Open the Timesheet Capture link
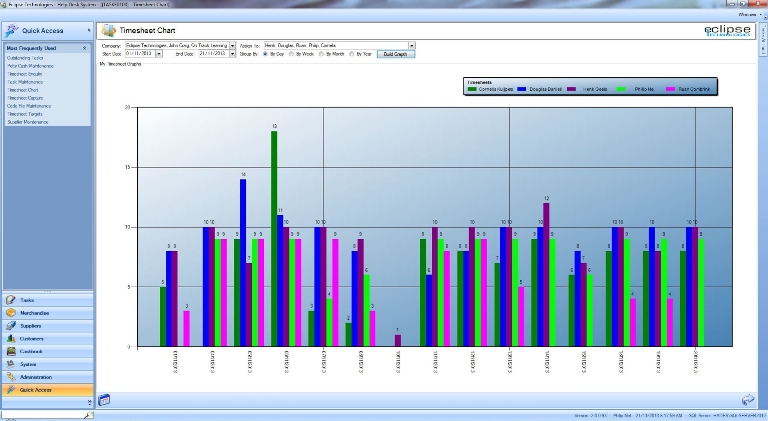 (25, 99)
